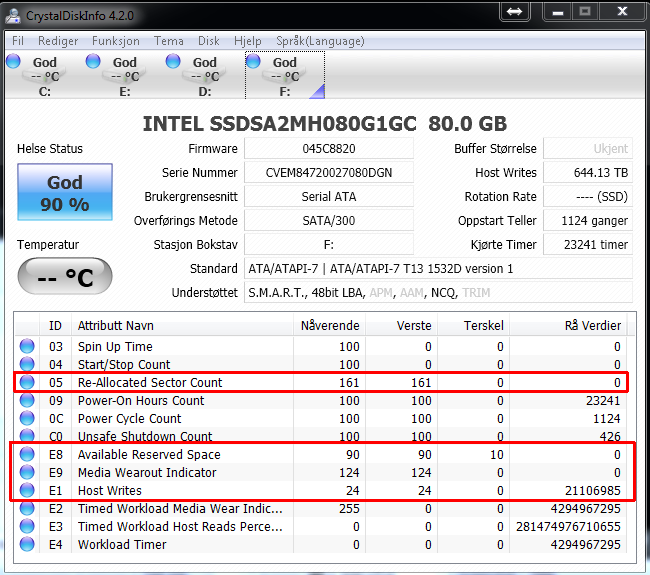Open the Disk menu
The height and width of the screenshot is (575, 650).
[x=209, y=41]
